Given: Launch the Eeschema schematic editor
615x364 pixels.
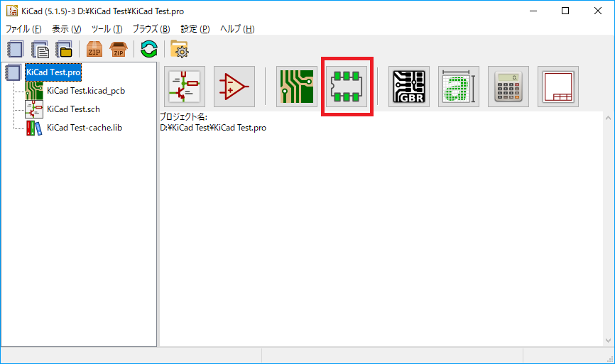Looking at the screenshot, I should pyautogui.click(x=185, y=87).
